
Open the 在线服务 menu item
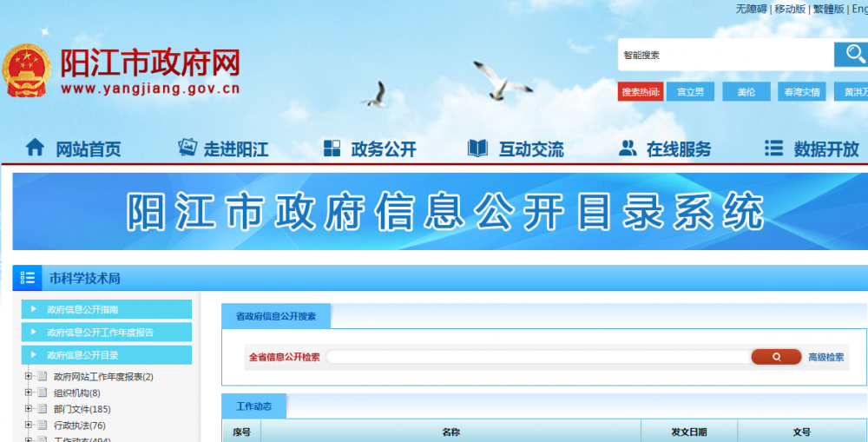pos(679,149)
